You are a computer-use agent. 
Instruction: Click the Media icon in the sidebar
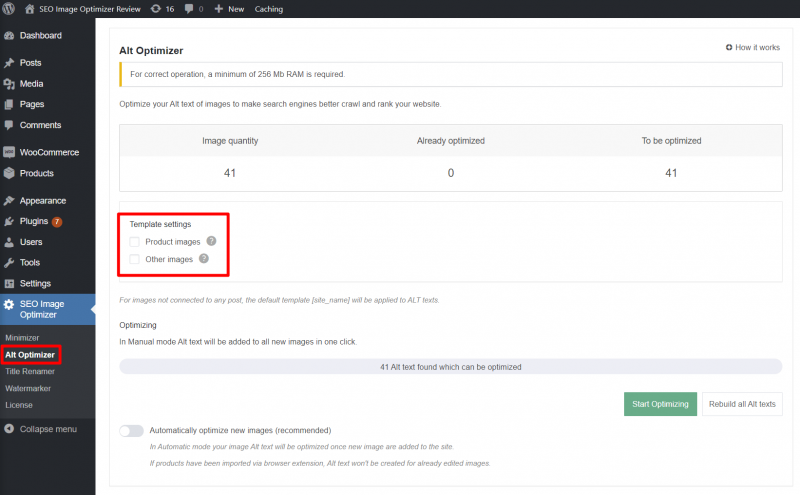point(9,84)
